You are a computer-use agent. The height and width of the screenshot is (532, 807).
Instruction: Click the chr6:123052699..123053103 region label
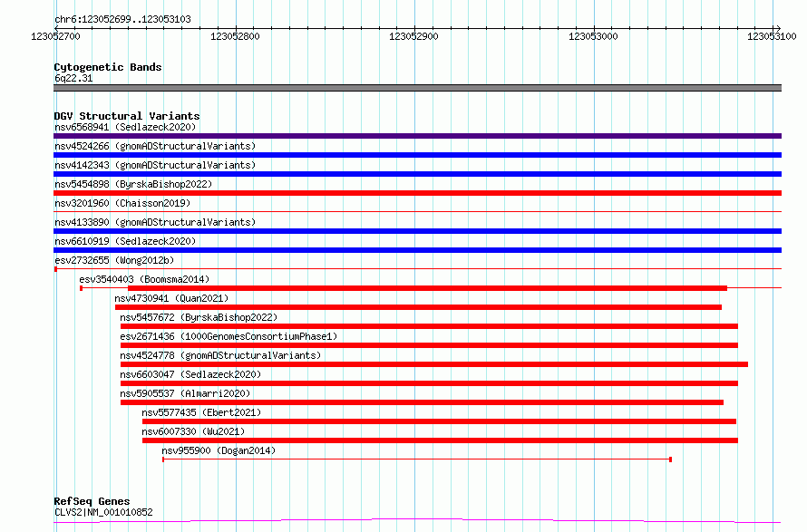[x=122, y=19]
